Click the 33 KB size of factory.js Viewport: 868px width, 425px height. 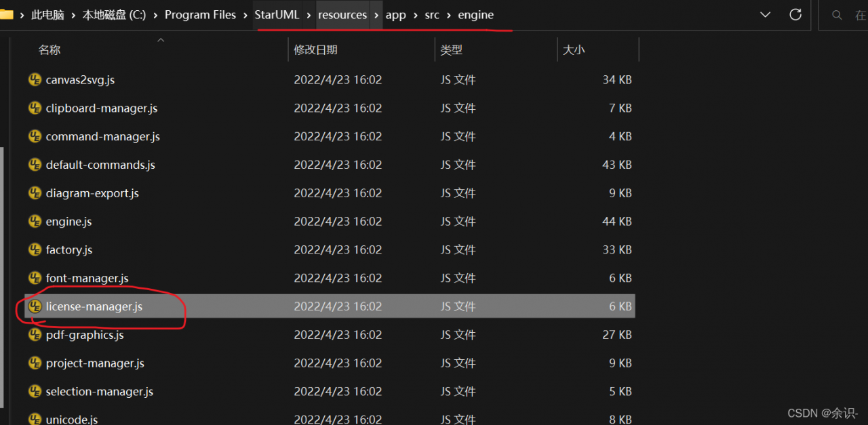[x=617, y=250]
